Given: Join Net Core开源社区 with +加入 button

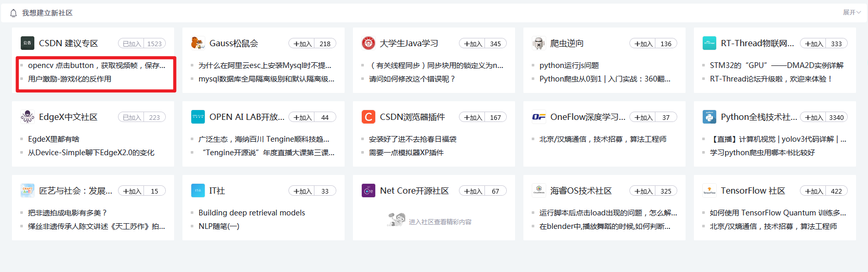Looking at the screenshot, I should coord(473,191).
